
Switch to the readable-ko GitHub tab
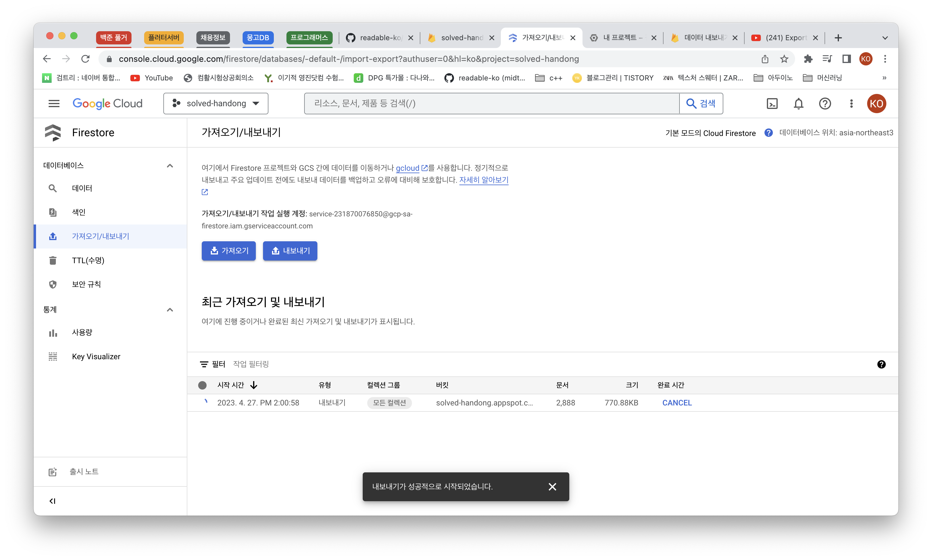[379, 38]
